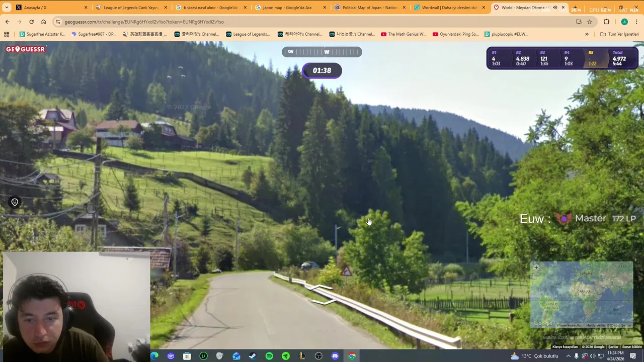Click the install app icon in address bar

[x=579, y=22]
